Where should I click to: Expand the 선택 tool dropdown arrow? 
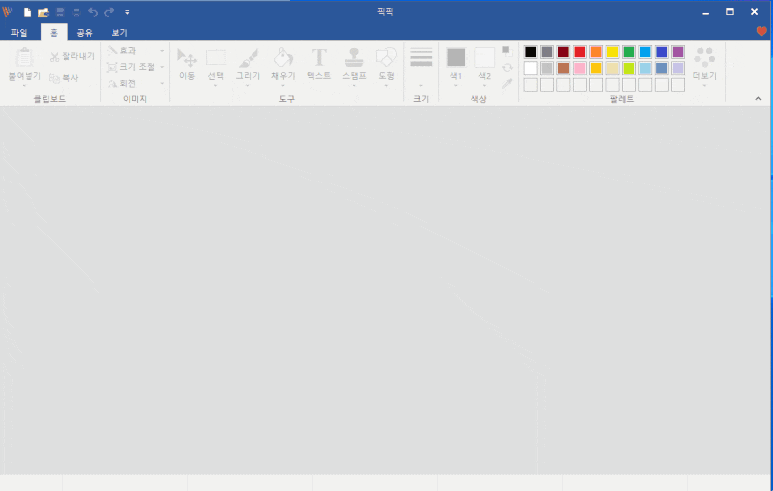[215, 86]
